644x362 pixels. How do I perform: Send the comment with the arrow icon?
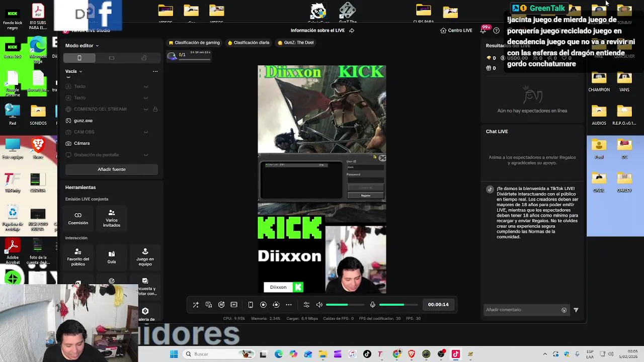tap(576, 310)
